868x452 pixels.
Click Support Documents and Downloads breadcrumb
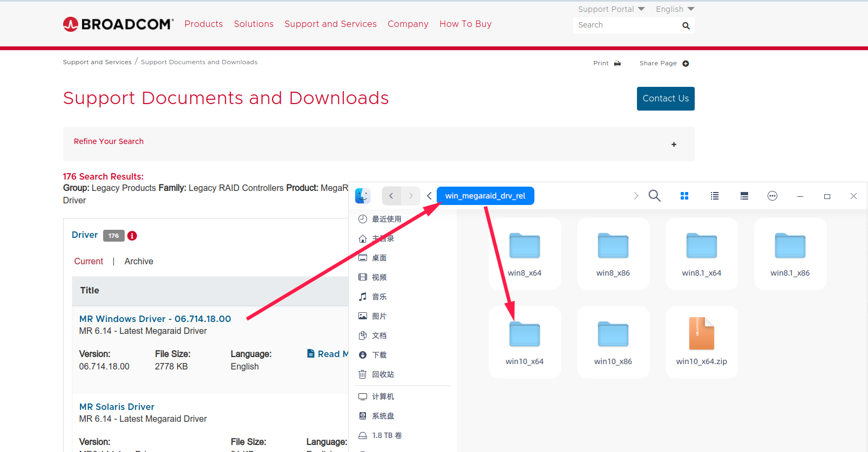click(199, 62)
